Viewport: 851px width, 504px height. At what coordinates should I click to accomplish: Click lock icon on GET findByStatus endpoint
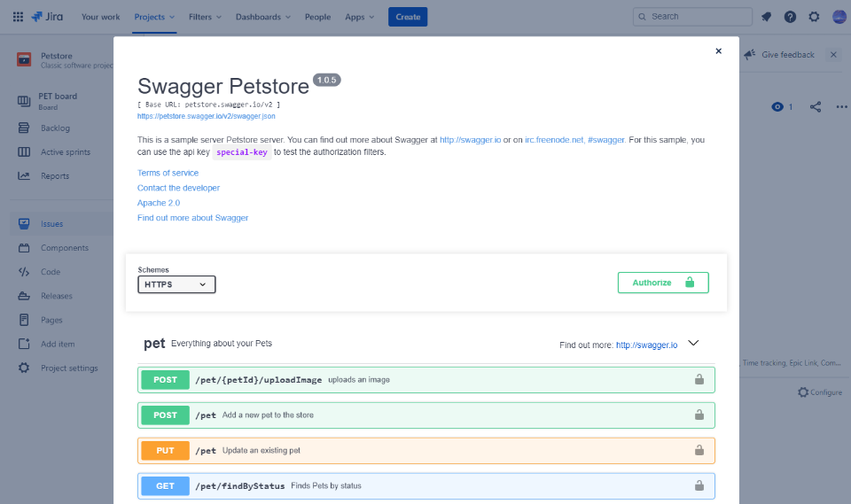699,485
